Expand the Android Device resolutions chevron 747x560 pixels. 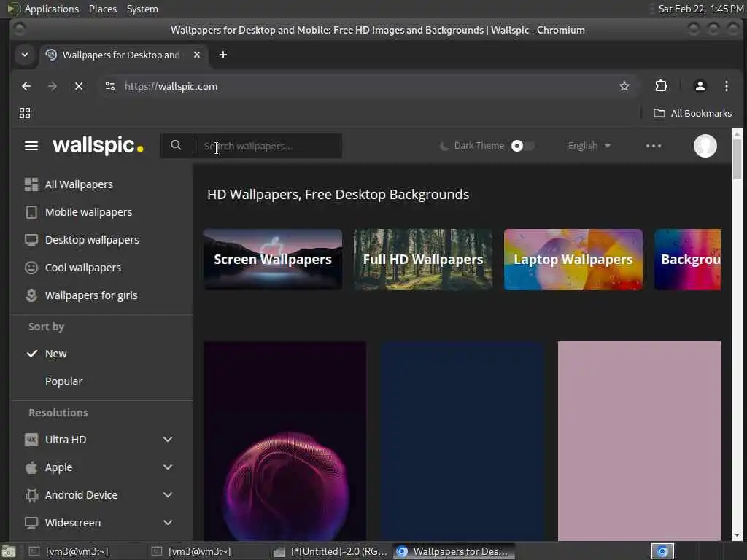click(168, 495)
